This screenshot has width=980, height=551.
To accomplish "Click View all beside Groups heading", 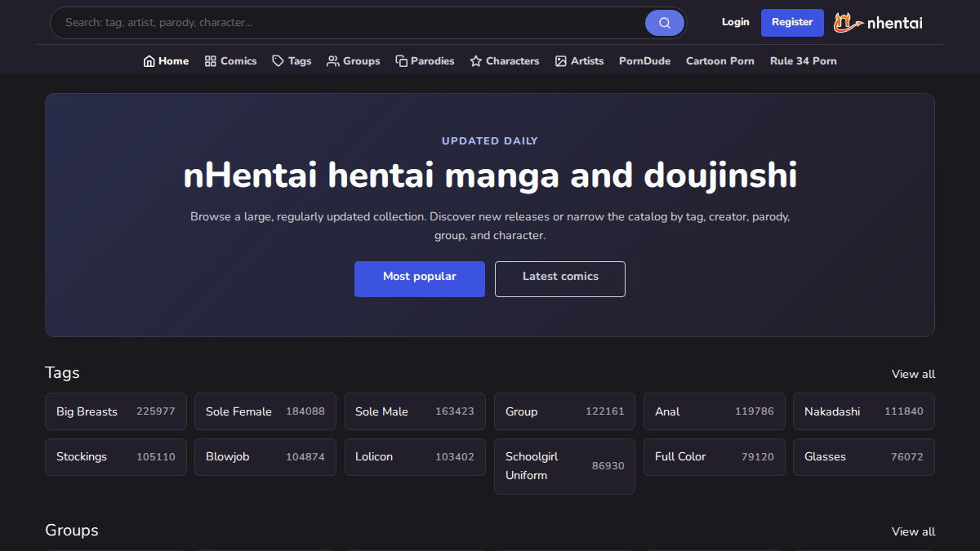I will point(913,531).
